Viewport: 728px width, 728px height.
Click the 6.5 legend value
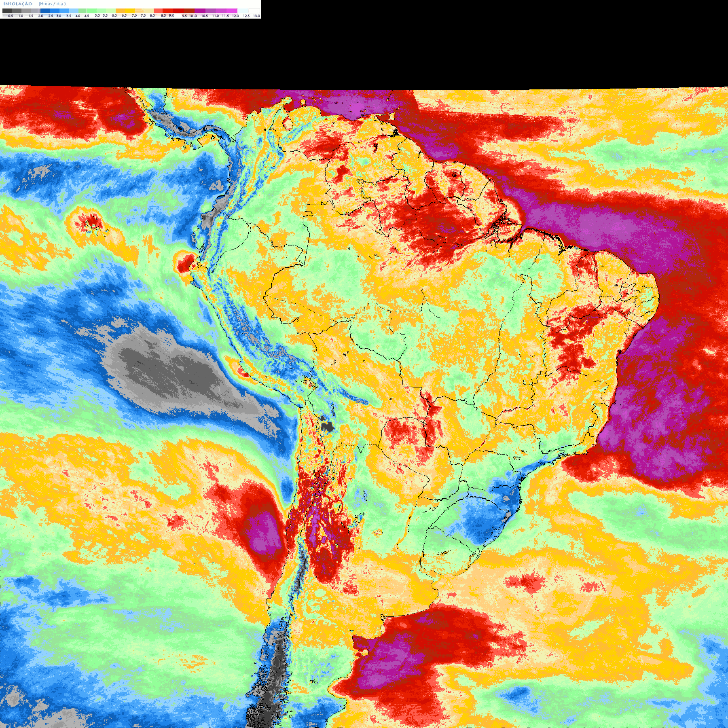tap(124, 15)
